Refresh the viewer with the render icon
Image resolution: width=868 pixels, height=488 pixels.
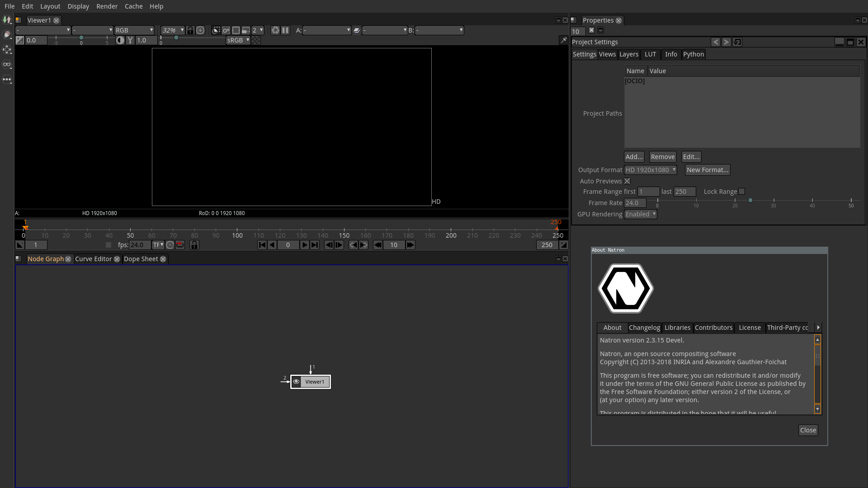coord(275,30)
